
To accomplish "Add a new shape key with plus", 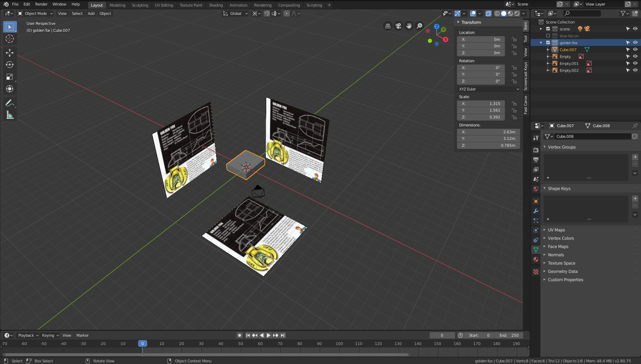I will (635, 199).
